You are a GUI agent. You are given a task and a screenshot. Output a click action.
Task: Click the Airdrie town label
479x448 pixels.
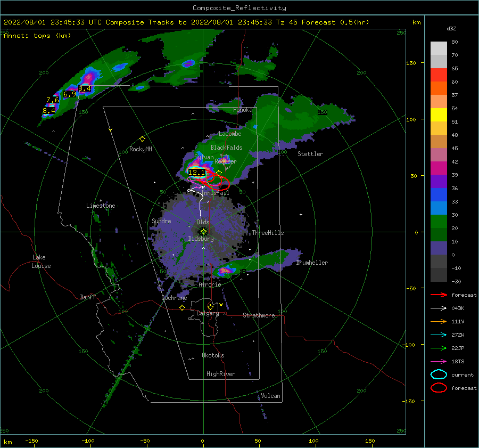(x=210, y=284)
